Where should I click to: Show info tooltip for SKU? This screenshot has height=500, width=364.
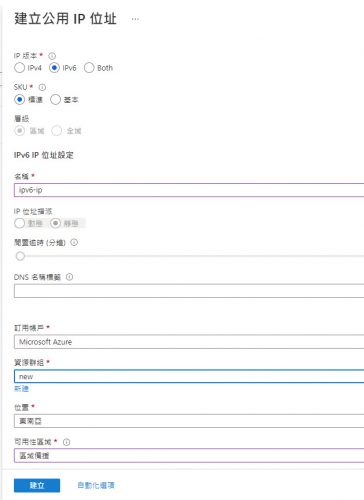pyautogui.click(x=42, y=87)
